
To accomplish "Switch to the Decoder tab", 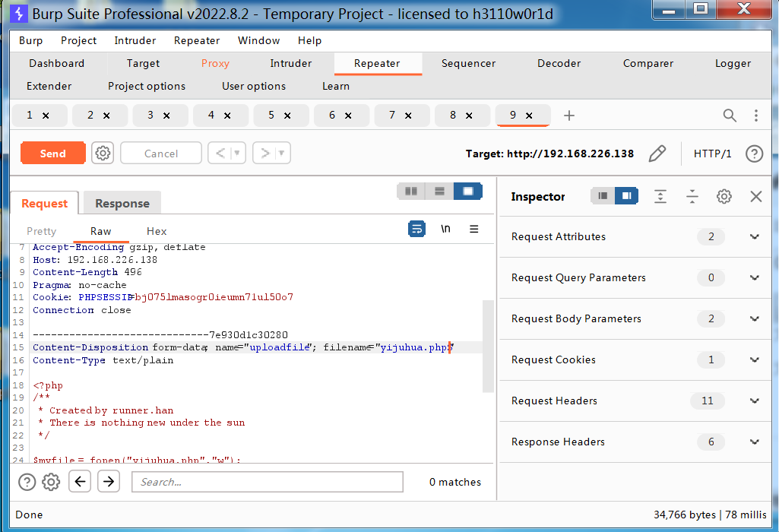I will tap(559, 64).
